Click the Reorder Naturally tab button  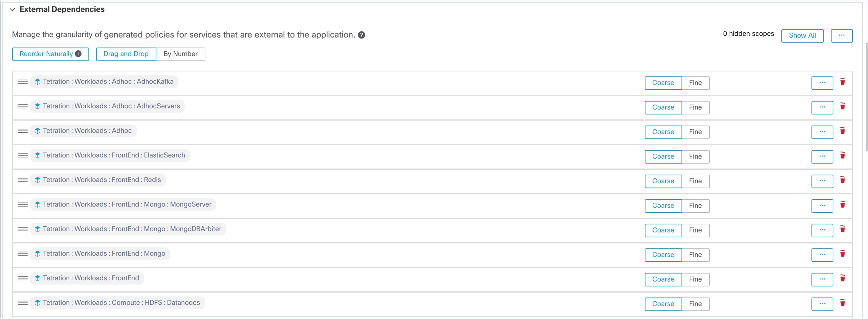[50, 54]
